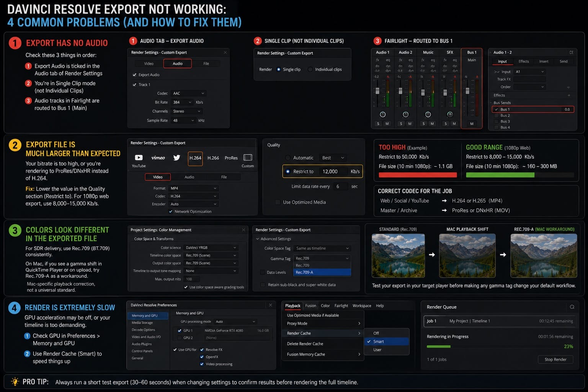Open the Render Queue options icon
The image size is (588, 392).
572,307
